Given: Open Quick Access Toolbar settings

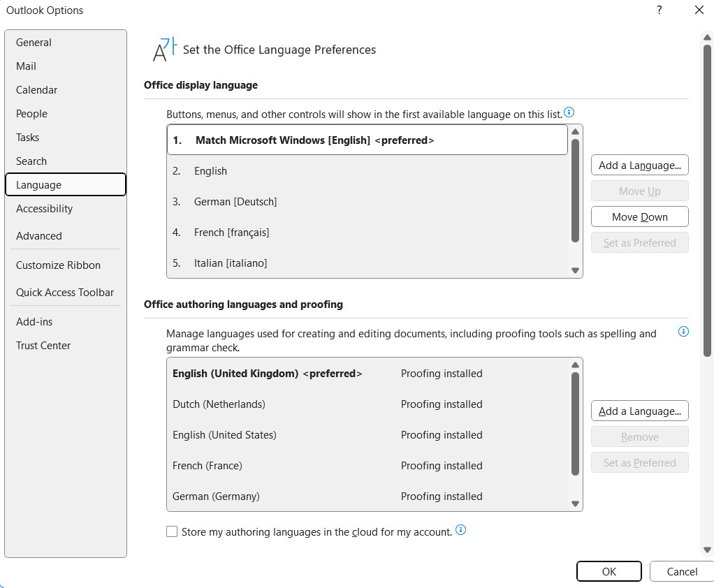Looking at the screenshot, I should coord(66,292).
